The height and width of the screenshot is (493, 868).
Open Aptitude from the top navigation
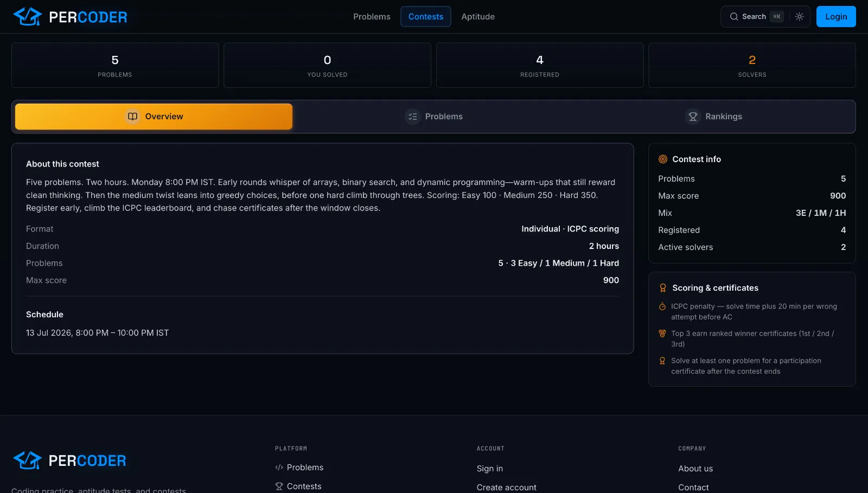(x=478, y=17)
